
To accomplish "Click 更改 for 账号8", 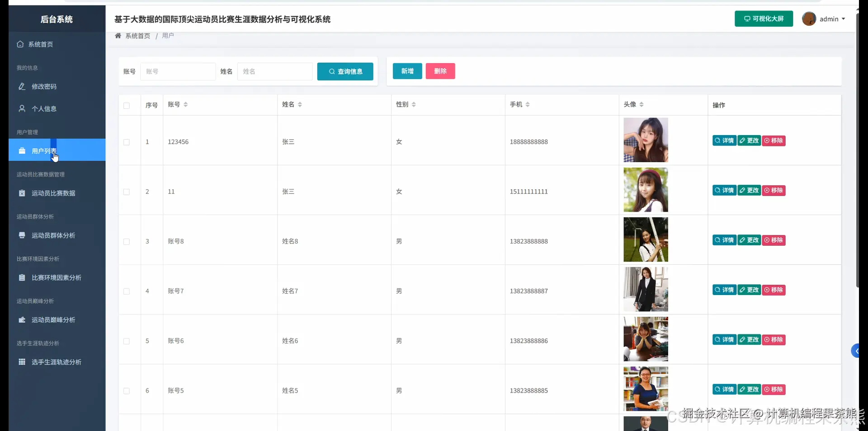I will point(749,240).
